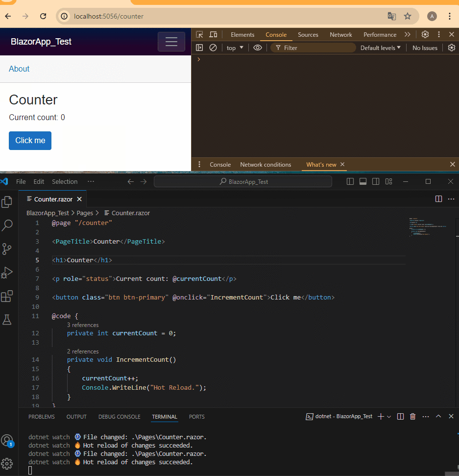
Task: Create a live expression with the eye icon
Action: (258, 48)
